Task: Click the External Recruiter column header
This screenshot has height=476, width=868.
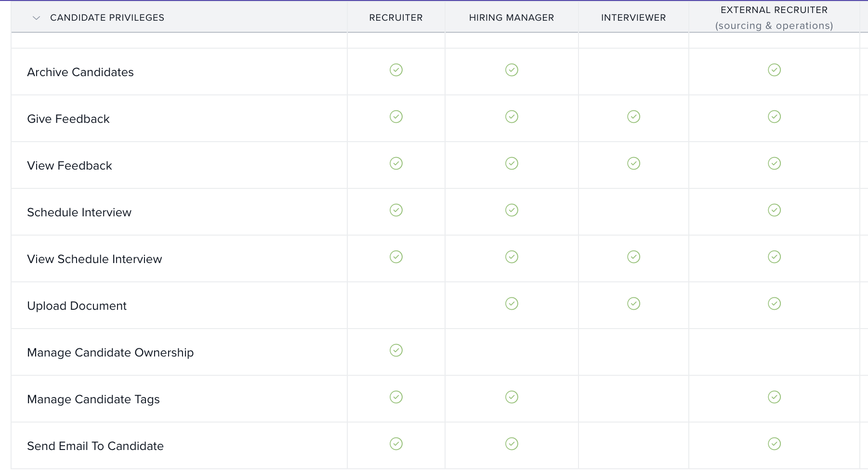Action: (774, 10)
